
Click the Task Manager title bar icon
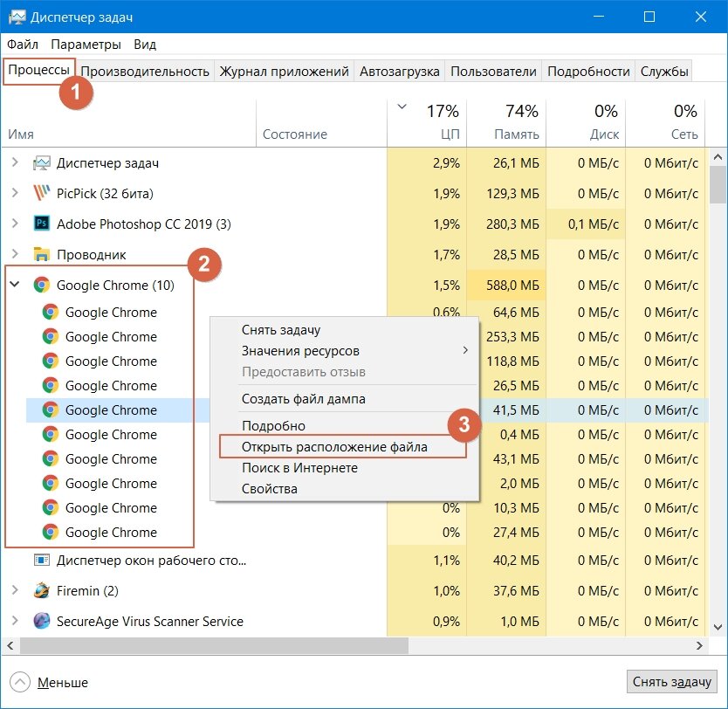coord(17,17)
